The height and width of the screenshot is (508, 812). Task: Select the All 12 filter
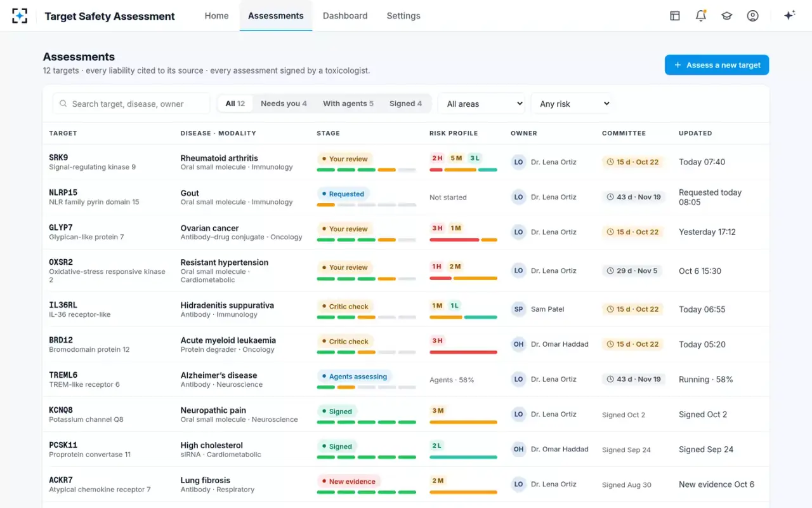(235, 104)
